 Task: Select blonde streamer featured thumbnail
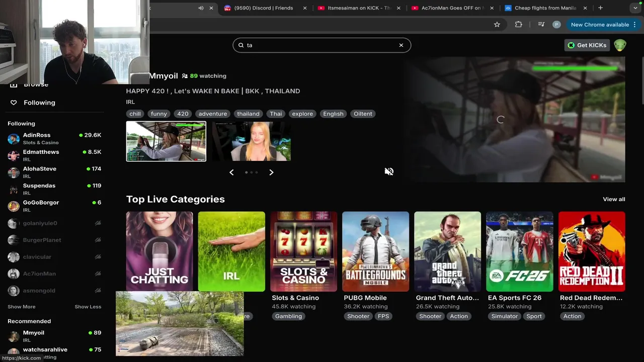[251, 141]
